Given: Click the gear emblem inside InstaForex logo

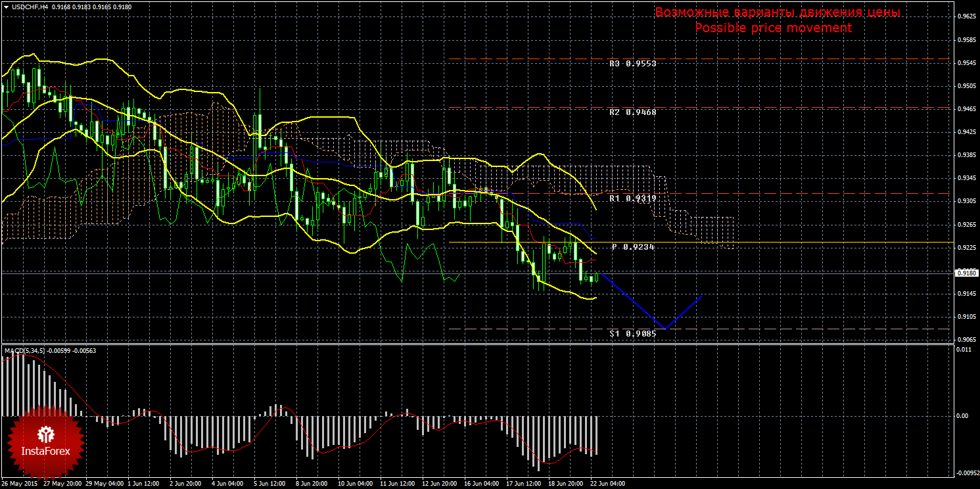Looking at the screenshot, I should click(x=45, y=434).
